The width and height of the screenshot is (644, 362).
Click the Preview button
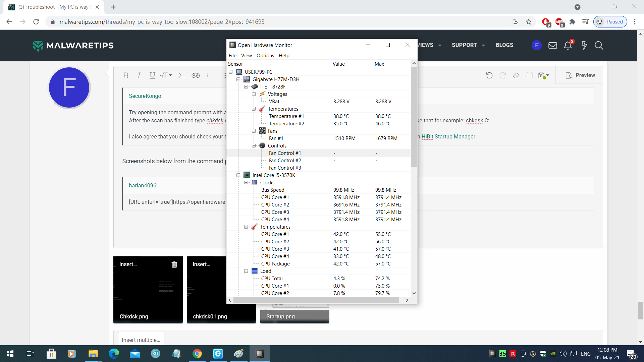click(x=580, y=75)
